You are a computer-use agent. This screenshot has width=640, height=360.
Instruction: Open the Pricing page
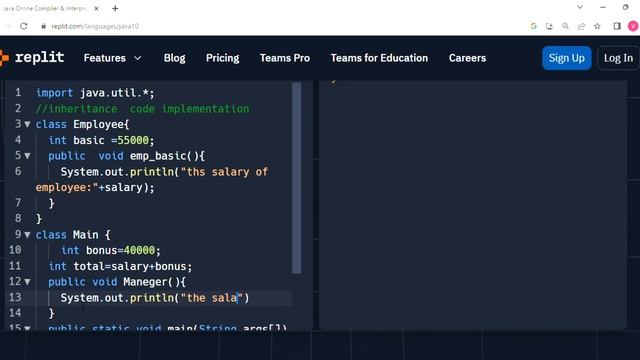(222, 58)
